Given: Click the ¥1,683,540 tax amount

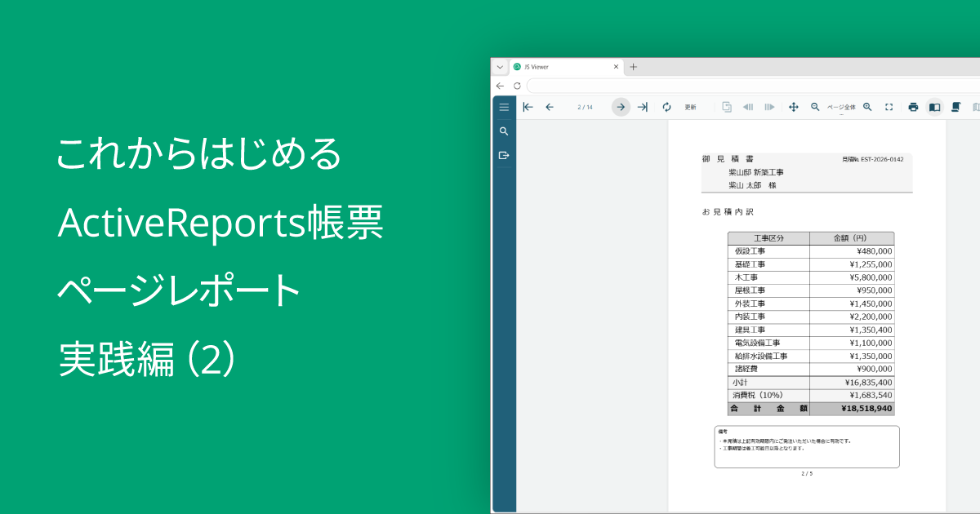Looking at the screenshot, I should pos(871,395).
